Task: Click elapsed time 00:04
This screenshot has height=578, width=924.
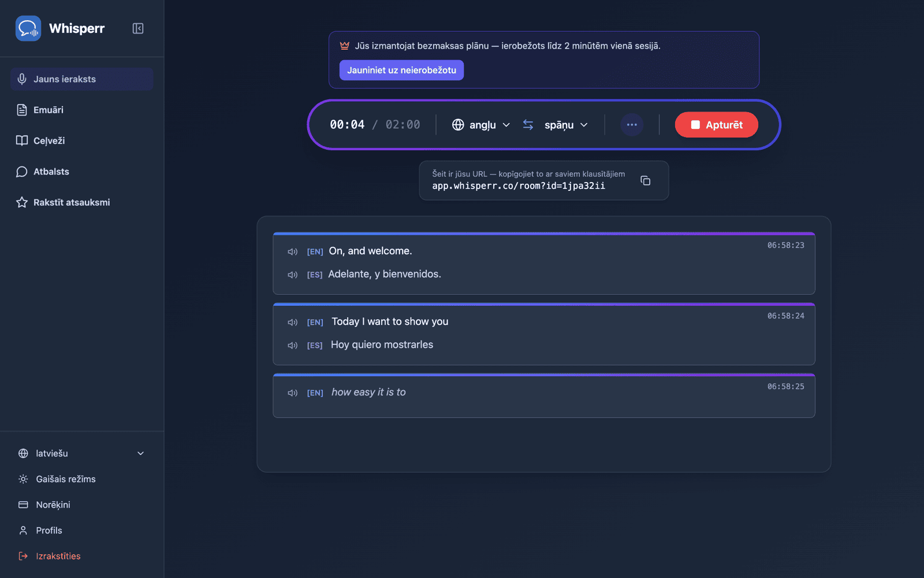Action: click(347, 125)
